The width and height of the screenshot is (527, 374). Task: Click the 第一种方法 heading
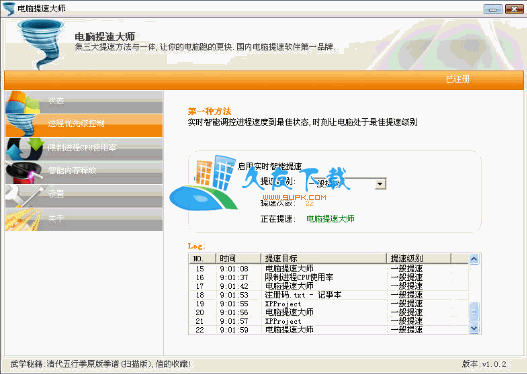pos(209,111)
